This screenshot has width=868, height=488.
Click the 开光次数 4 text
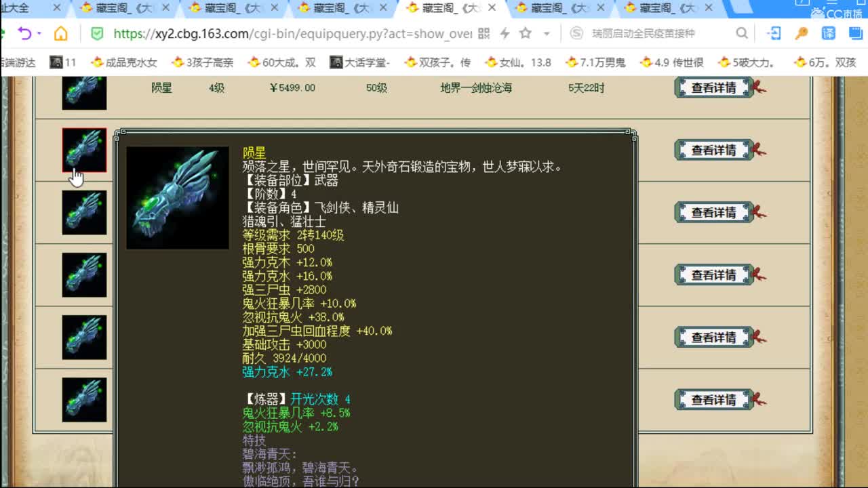[321, 399]
